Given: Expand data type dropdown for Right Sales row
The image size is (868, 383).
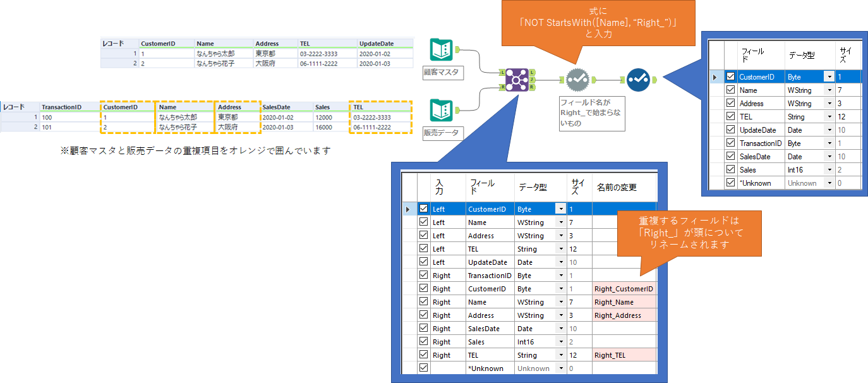Looking at the screenshot, I should click(x=560, y=342).
